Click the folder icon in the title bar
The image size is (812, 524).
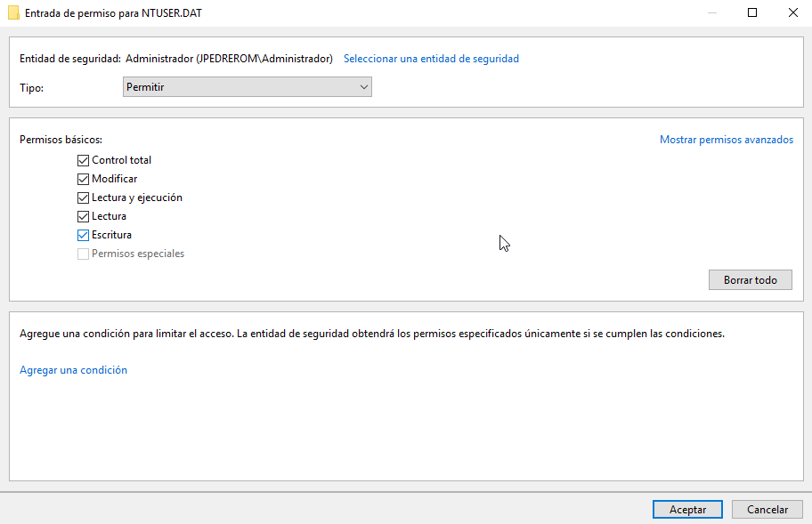pos(13,13)
